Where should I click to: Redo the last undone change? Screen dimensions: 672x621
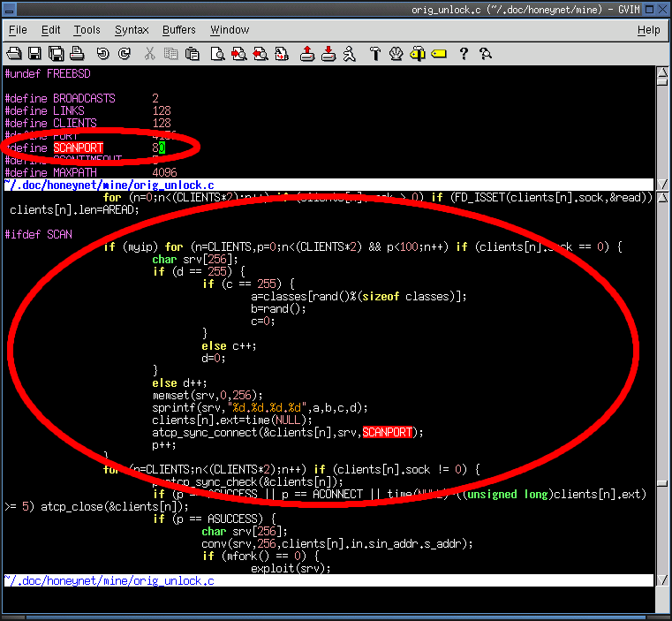coord(125,54)
